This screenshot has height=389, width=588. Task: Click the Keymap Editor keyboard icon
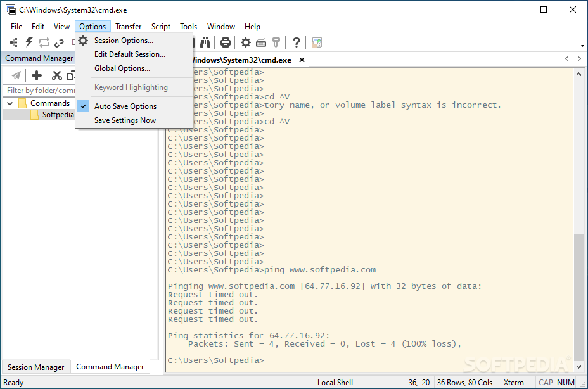coord(261,42)
